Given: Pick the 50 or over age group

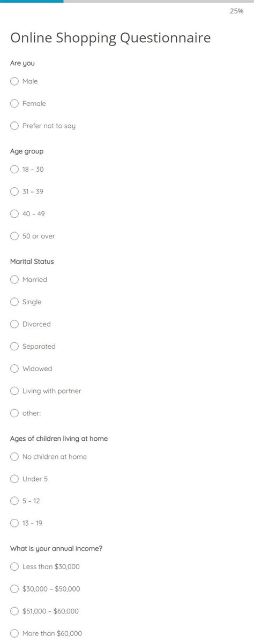Looking at the screenshot, I should coord(14,236).
